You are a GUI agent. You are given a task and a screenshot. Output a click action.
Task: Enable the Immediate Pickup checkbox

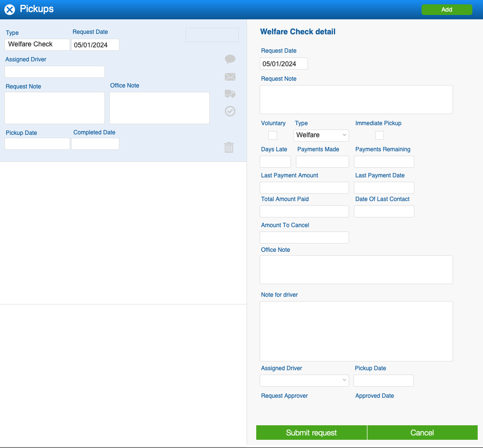point(380,135)
